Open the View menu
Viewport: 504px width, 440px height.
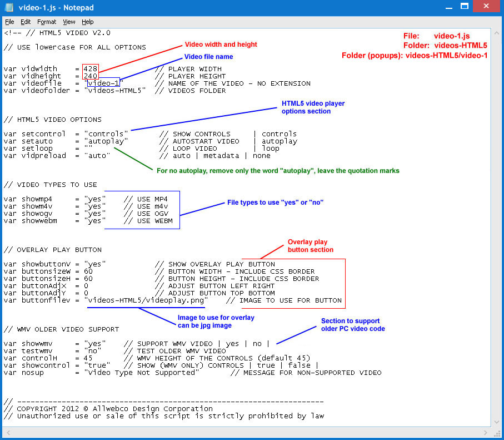[69, 22]
